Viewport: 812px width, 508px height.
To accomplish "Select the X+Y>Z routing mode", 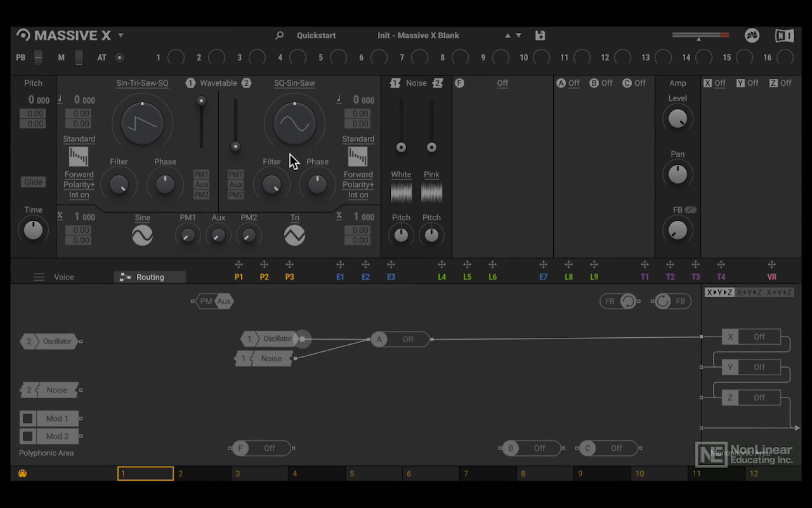I will pos(750,293).
